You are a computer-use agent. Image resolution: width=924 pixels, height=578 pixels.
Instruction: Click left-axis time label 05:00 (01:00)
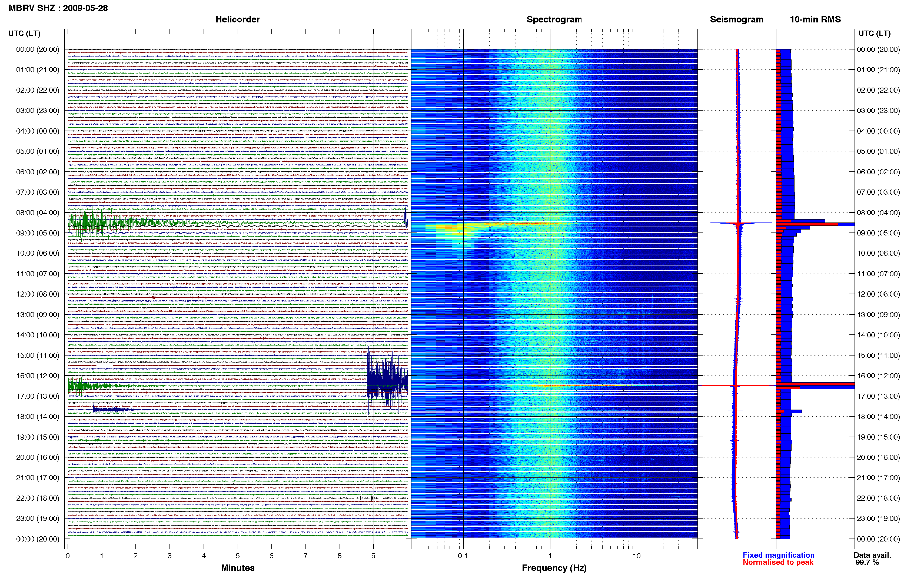tap(38, 151)
